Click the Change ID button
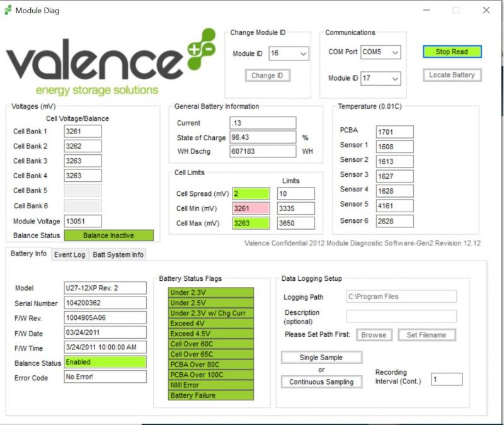This screenshot has width=504, height=425. tap(267, 76)
